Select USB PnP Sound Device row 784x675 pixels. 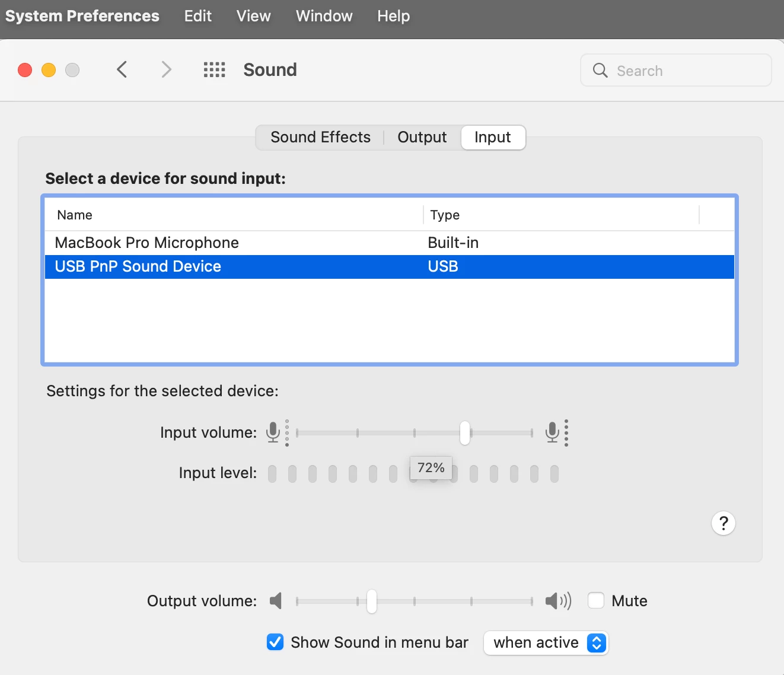(138, 267)
